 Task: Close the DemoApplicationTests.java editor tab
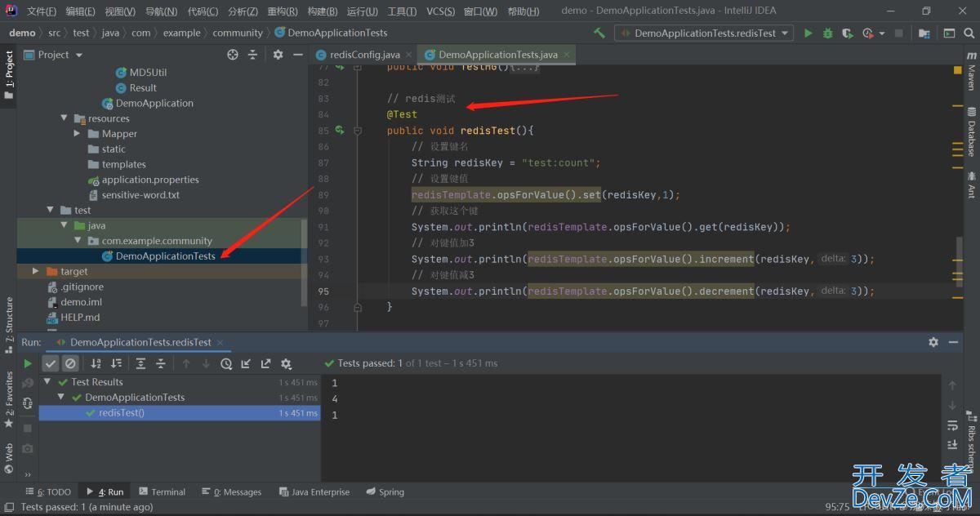[565, 55]
